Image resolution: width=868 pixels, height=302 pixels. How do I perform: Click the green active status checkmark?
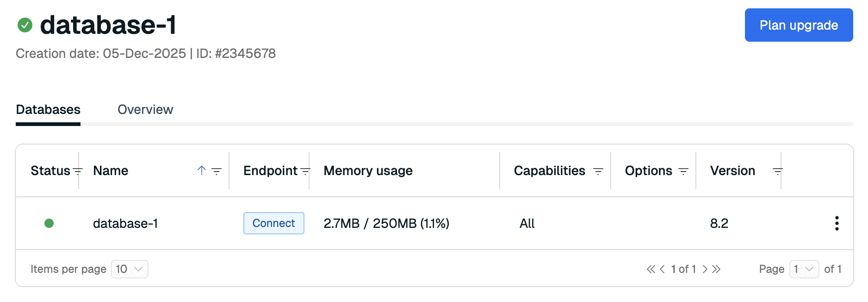pyautogui.click(x=25, y=25)
